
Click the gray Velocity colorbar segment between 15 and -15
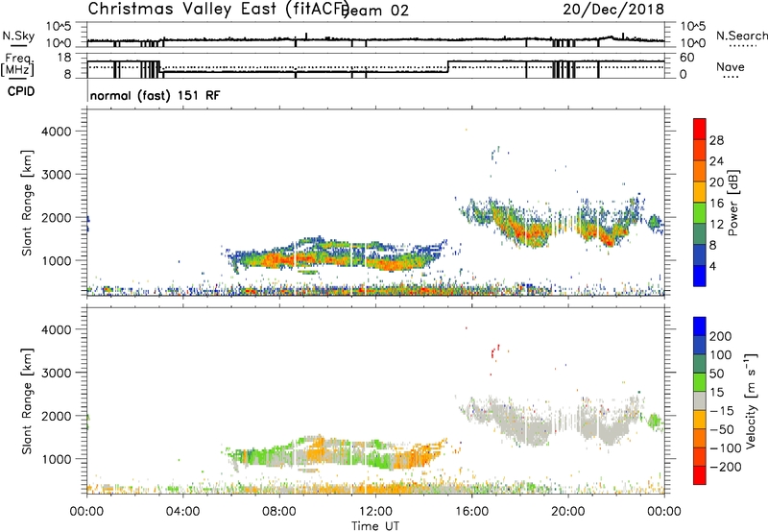point(700,400)
